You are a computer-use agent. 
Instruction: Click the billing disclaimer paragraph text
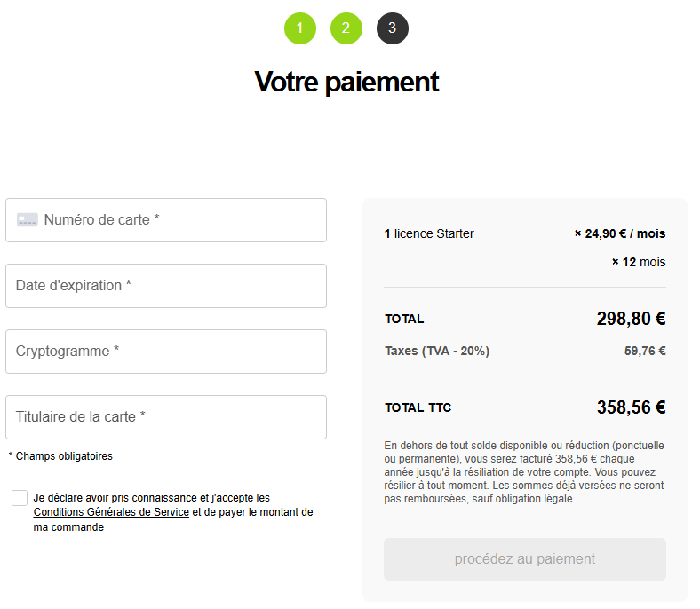click(x=524, y=471)
